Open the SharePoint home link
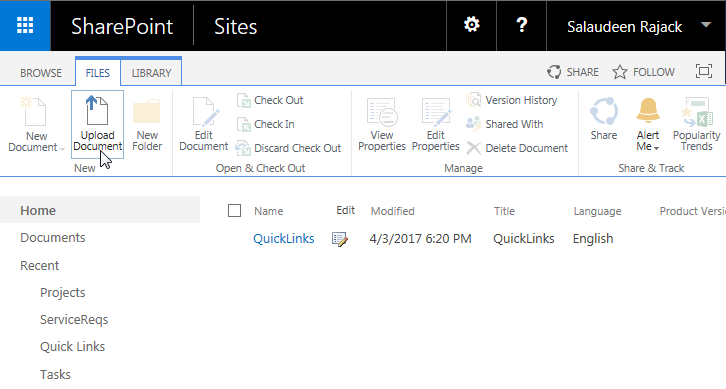Viewport: 726px width, 389px height. click(x=122, y=26)
